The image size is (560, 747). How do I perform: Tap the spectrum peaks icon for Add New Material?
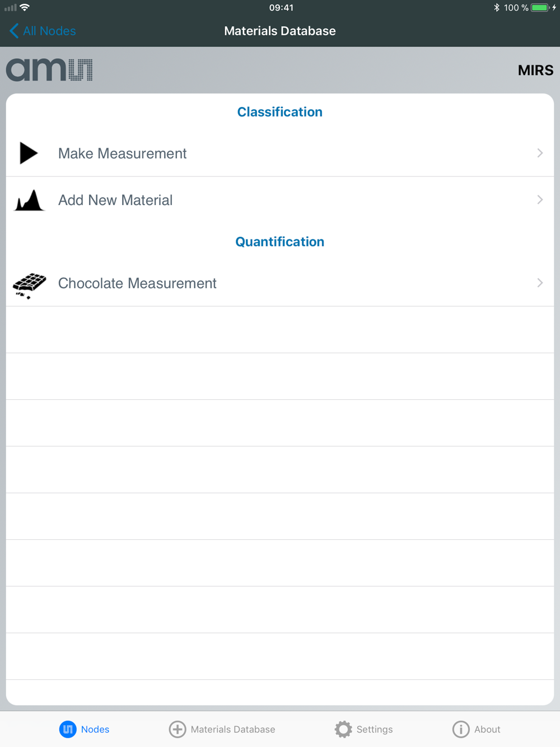[x=29, y=200]
